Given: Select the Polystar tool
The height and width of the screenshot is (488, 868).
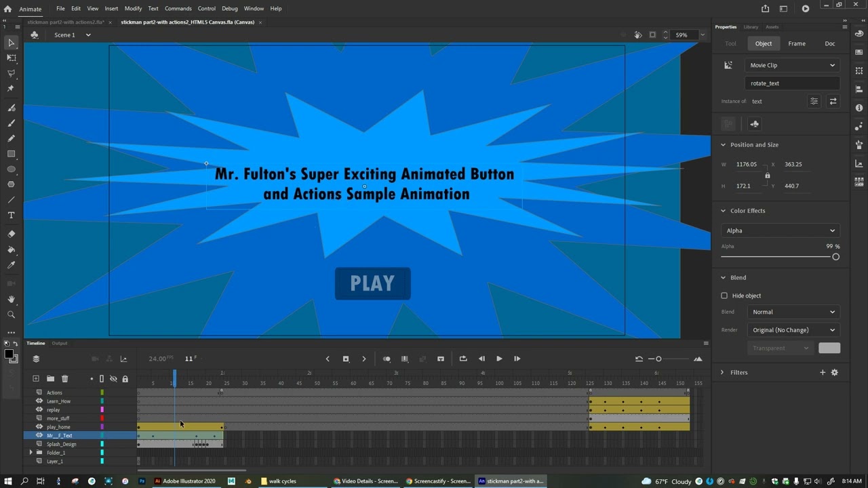Looking at the screenshot, I should (11, 184).
